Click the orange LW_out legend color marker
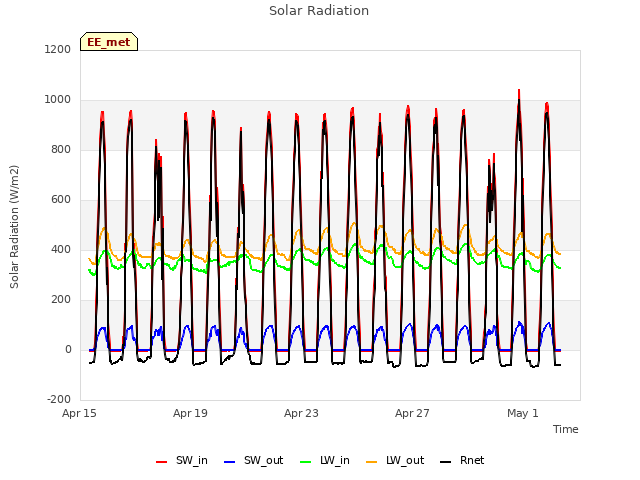The width and height of the screenshot is (640, 480). [x=372, y=462]
